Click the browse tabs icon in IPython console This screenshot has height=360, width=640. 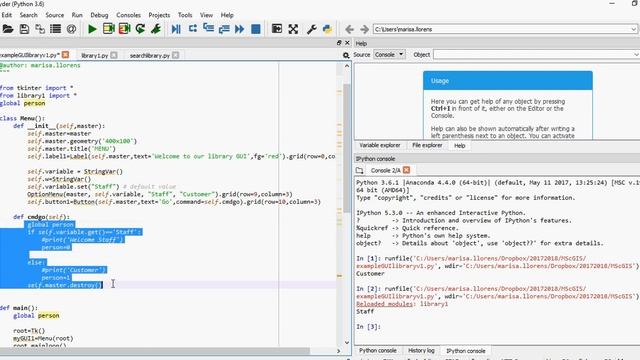(359, 170)
